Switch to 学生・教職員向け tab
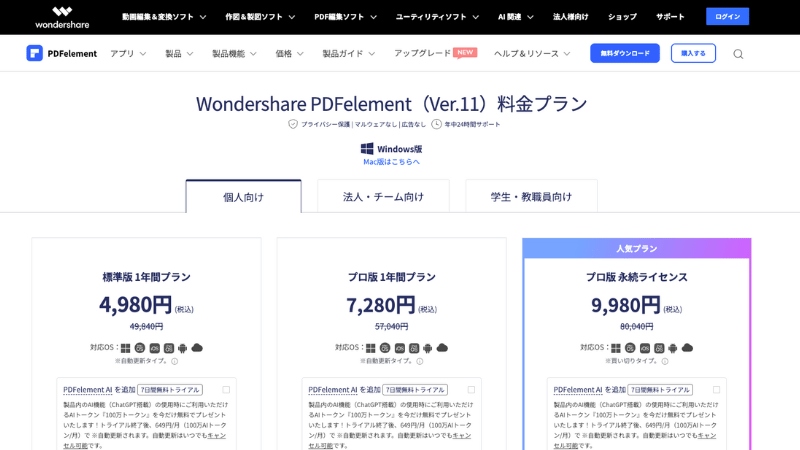This screenshot has width=800, height=450. [x=531, y=196]
